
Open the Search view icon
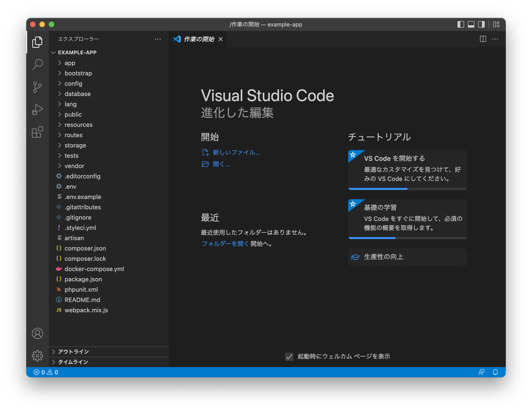(x=37, y=65)
